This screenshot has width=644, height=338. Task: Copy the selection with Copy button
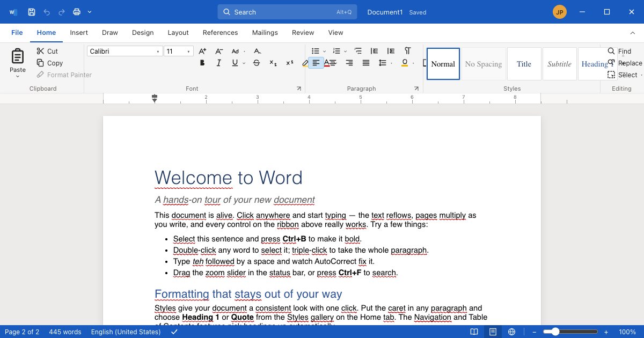click(x=50, y=63)
